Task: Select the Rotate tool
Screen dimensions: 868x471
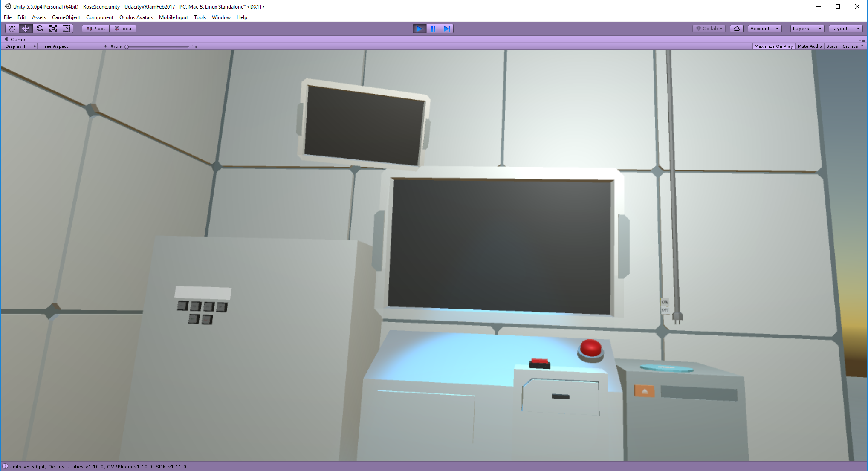Action: tap(39, 29)
